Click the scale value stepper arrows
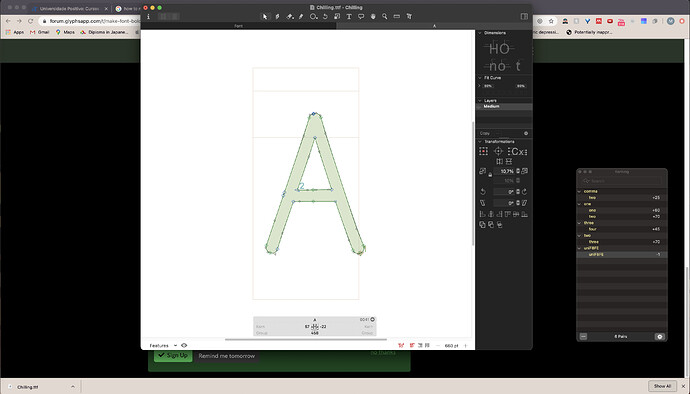The height and width of the screenshot is (394, 690). [x=518, y=171]
